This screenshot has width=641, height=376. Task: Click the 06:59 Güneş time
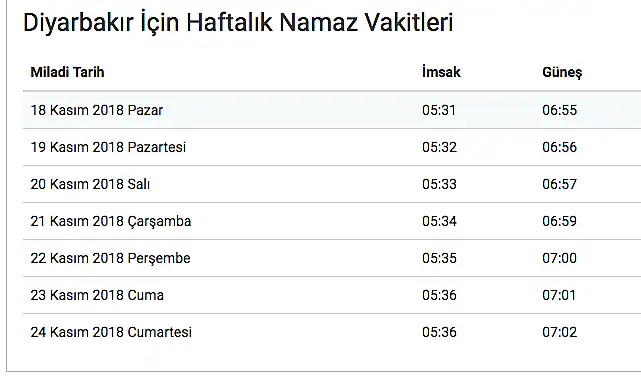559,221
